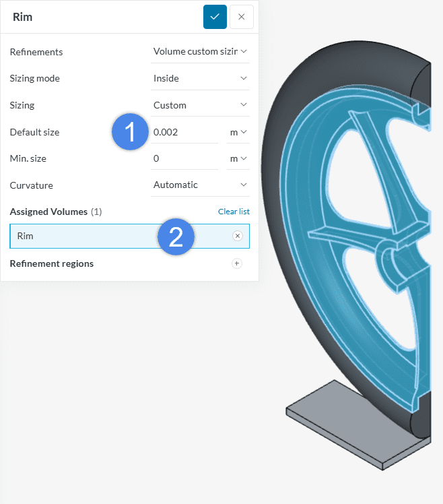This screenshot has height=504, width=443.
Task: Add a refinement region with plus icon
Action: pos(237,263)
